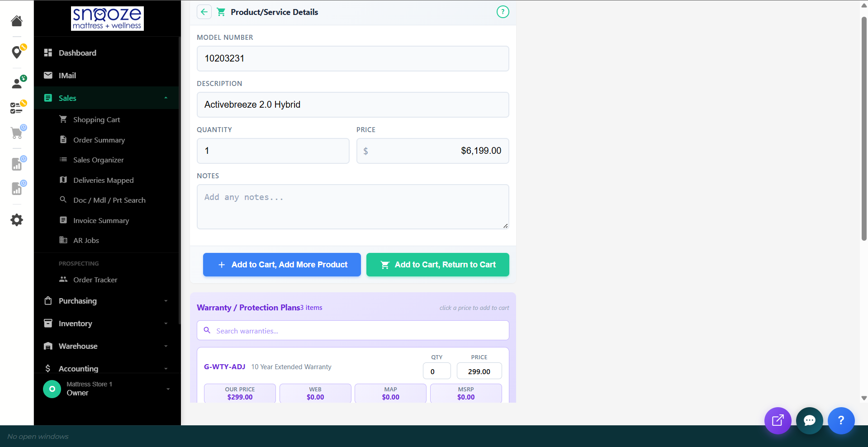Click the Search warranties field

(353, 331)
